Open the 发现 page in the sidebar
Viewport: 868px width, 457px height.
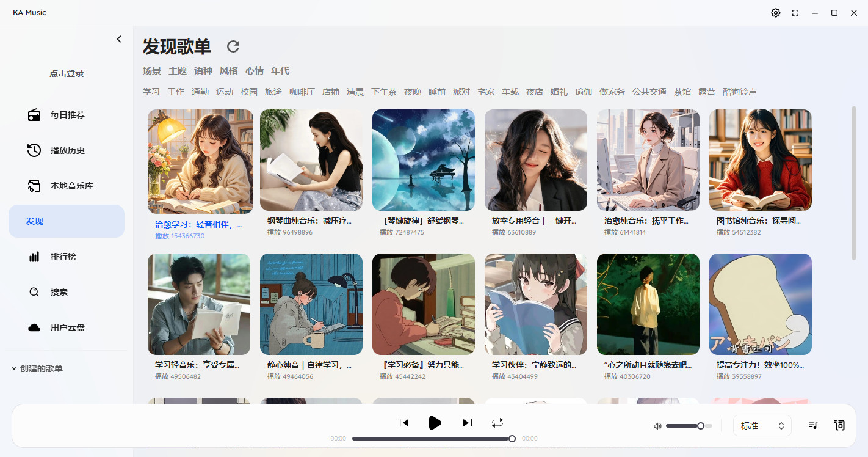[67, 221]
